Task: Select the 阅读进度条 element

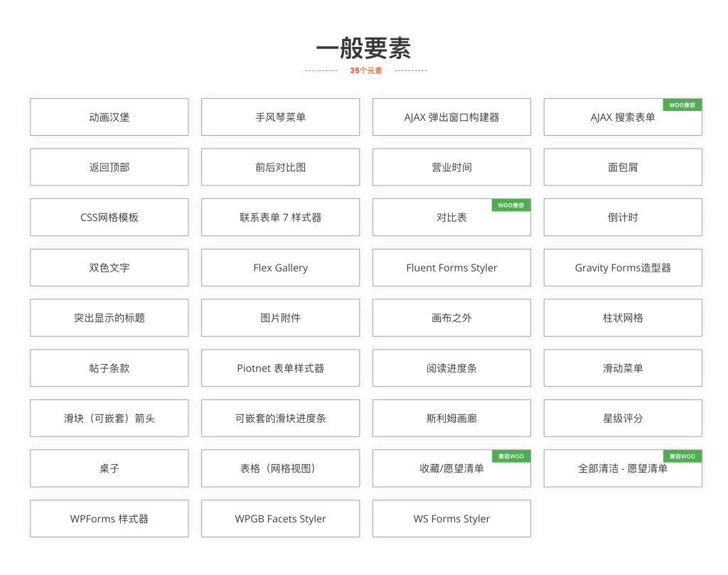Action: point(451,368)
